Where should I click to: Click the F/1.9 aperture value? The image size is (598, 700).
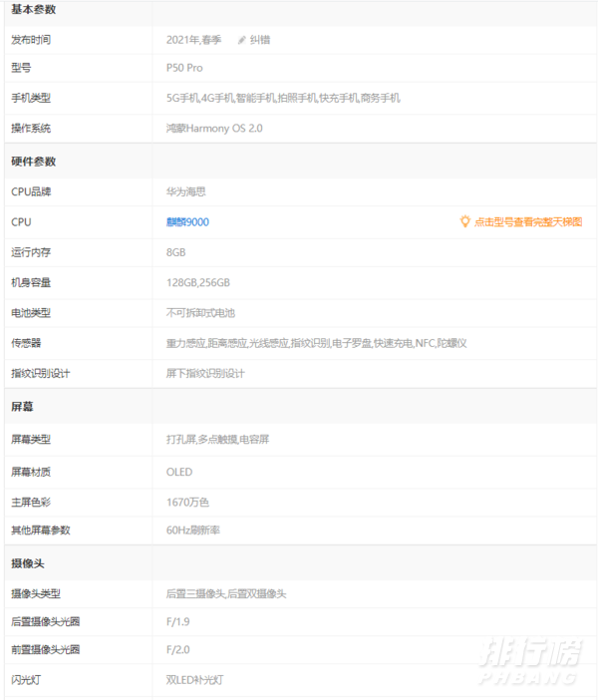click(178, 622)
